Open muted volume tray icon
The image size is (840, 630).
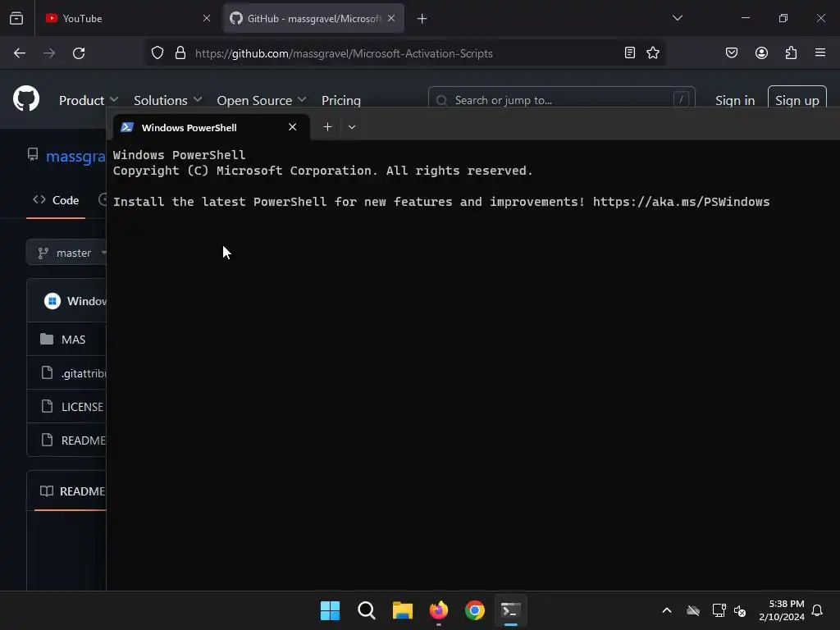(740, 610)
